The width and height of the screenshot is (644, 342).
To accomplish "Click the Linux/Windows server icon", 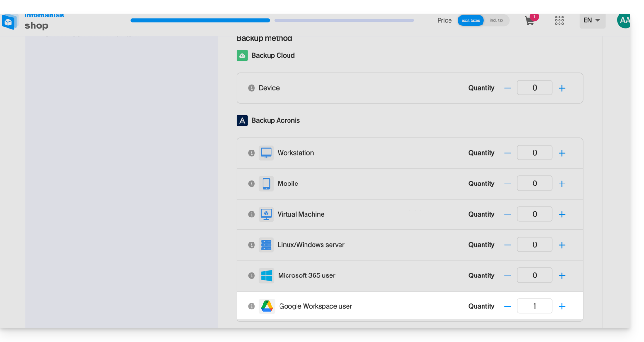I will [x=266, y=245].
